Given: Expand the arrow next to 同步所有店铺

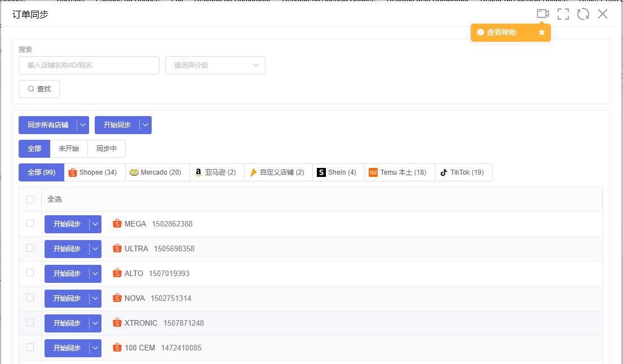Looking at the screenshot, I should point(83,125).
